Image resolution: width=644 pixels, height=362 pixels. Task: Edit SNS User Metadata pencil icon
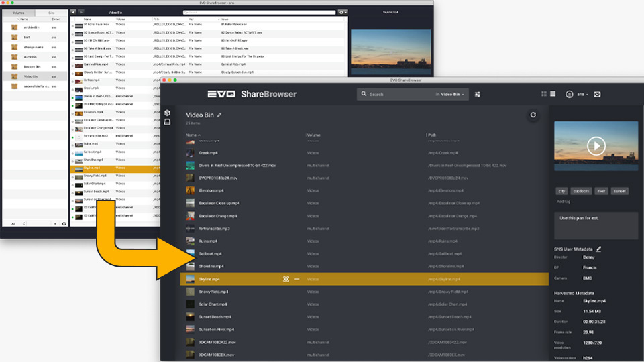[599, 249]
